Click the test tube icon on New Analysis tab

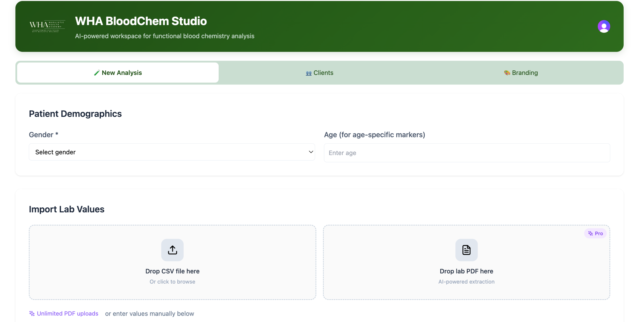97,73
